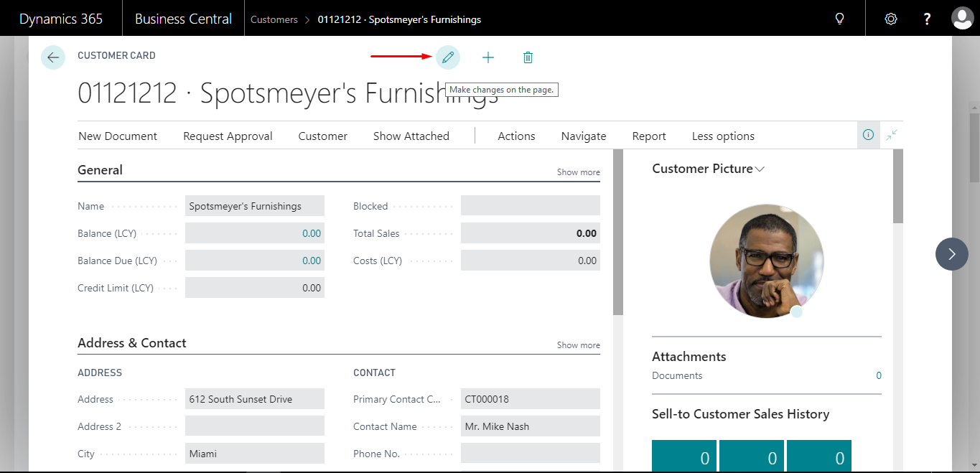Click the customer card vertical scrollbar
The image size is (980, 473).
click(x=618, y=232)
